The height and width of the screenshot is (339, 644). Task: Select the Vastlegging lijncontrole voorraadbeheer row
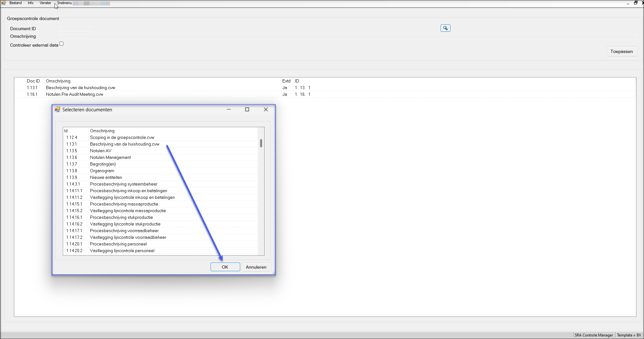pyautogui.click(x=160, y=238)
